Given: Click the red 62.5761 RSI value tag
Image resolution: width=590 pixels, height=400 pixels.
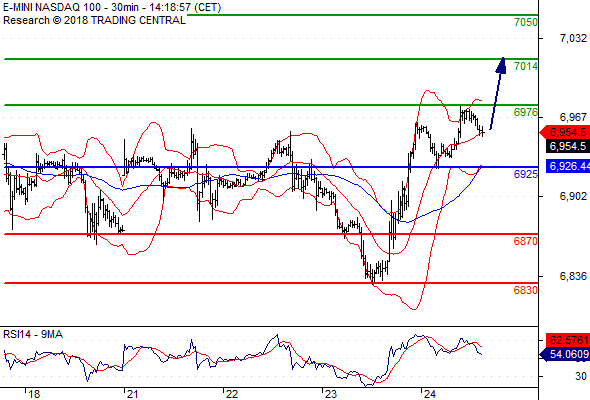Looking at the screenshot, I should (x=568, y=341).
